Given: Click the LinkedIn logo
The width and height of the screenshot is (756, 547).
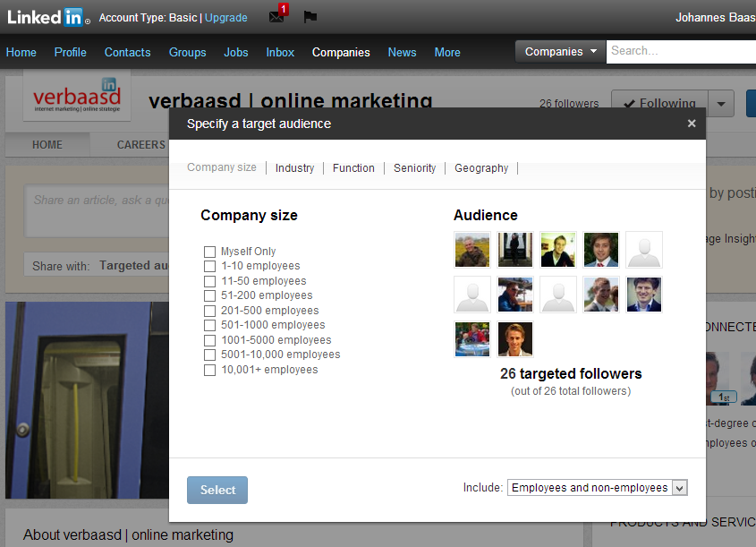Looking at the screenshot, I should pos(48,17).
